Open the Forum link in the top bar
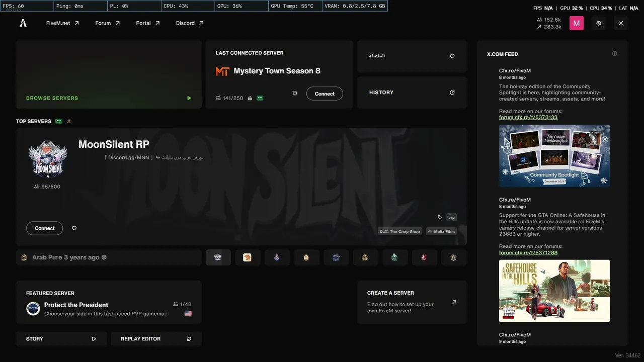Image resolution: width=644 pixels, height=362 pixels. pos(108,23)
